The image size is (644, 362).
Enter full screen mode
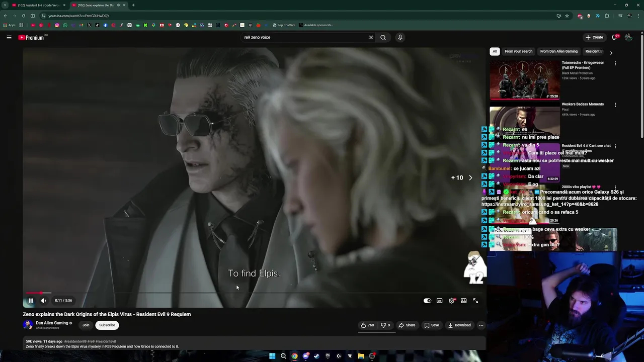pyautogui.click(x=475, y=301)
